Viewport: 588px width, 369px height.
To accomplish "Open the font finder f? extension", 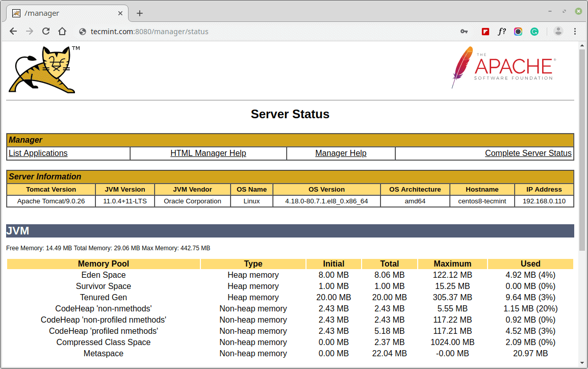I will click(x=502, y=32).
